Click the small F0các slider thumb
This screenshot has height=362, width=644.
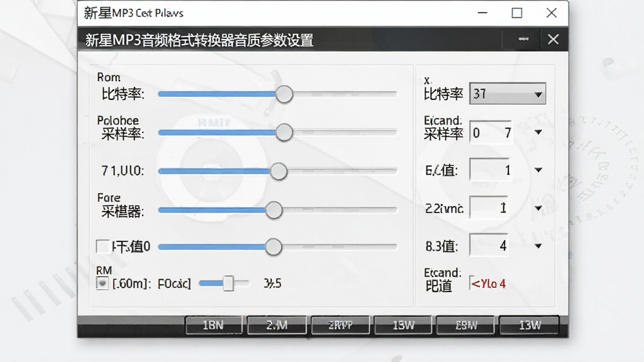(x=228, y=283)
